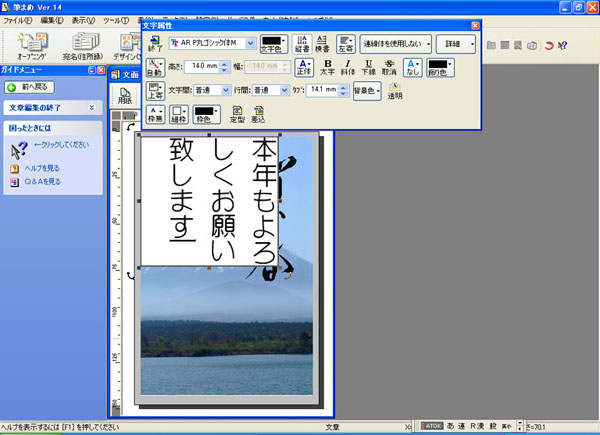Open the ファイル(F) menu
This screenshot has width=600, height=435.
(x=19, y=19)
